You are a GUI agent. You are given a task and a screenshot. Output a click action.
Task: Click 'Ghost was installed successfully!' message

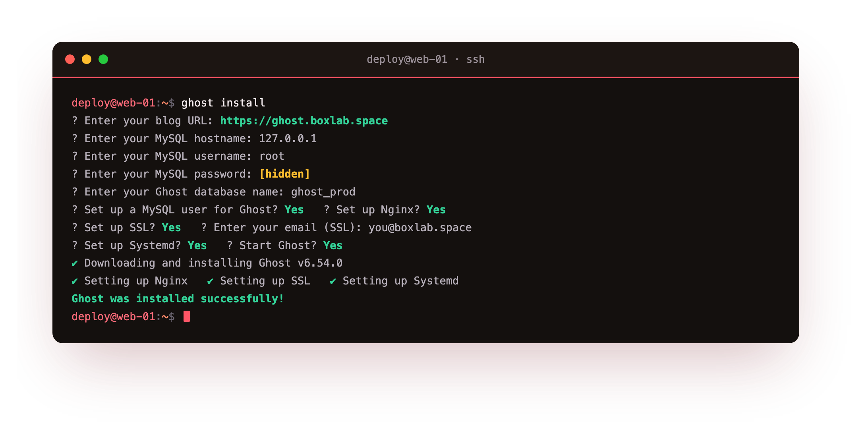(x=178, y=299)
